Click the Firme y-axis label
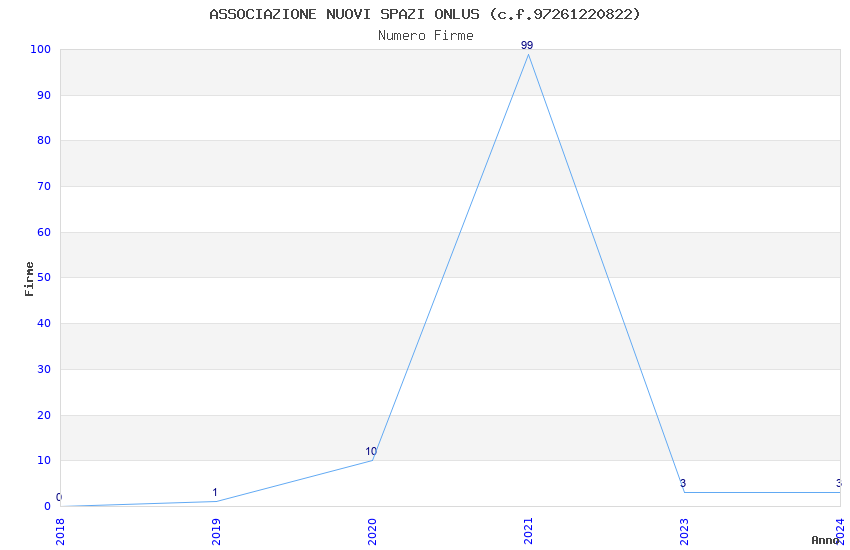 coord(29,279)
